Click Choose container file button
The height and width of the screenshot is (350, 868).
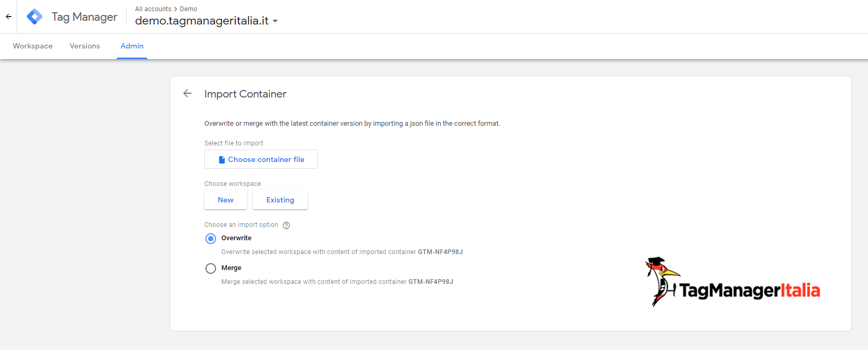[x=261, y=159]
